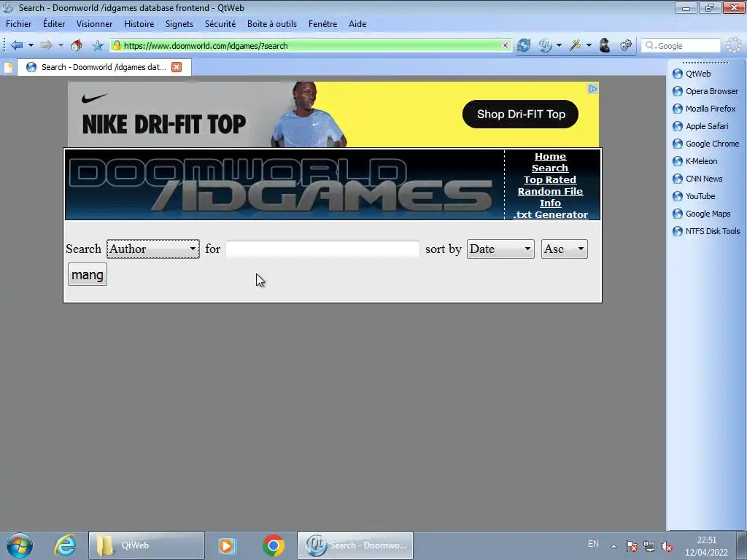The height and width of the screenshot is (560, 747).
Task: Open the QtWeb folder taskbar item
Action: 146,545
